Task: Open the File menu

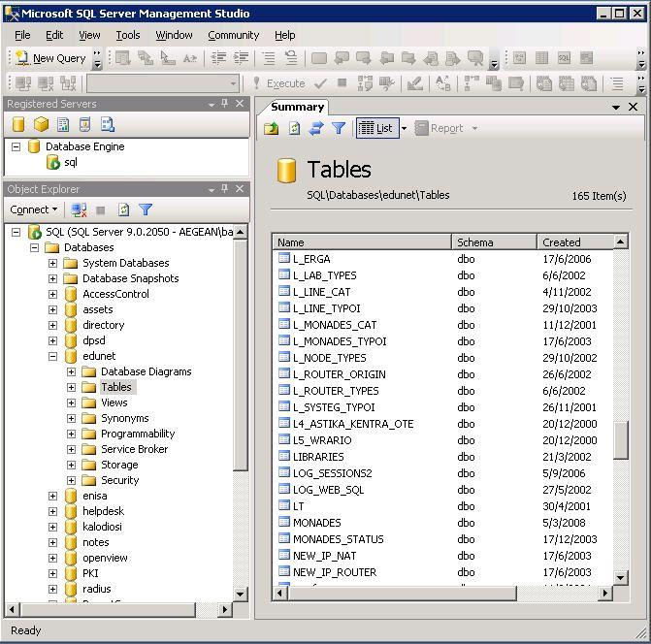Action: pyautogui.click(x=22, y=35)
